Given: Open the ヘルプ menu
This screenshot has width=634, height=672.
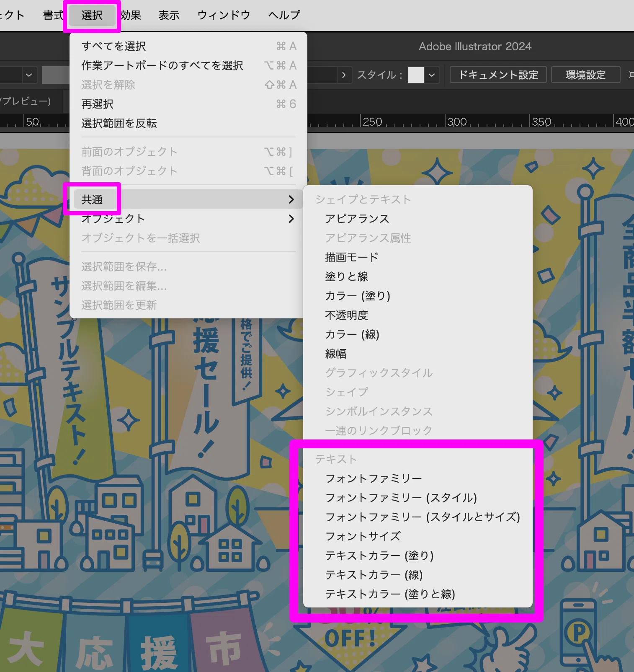Looking at the screenshot, I should coord(284,16).
